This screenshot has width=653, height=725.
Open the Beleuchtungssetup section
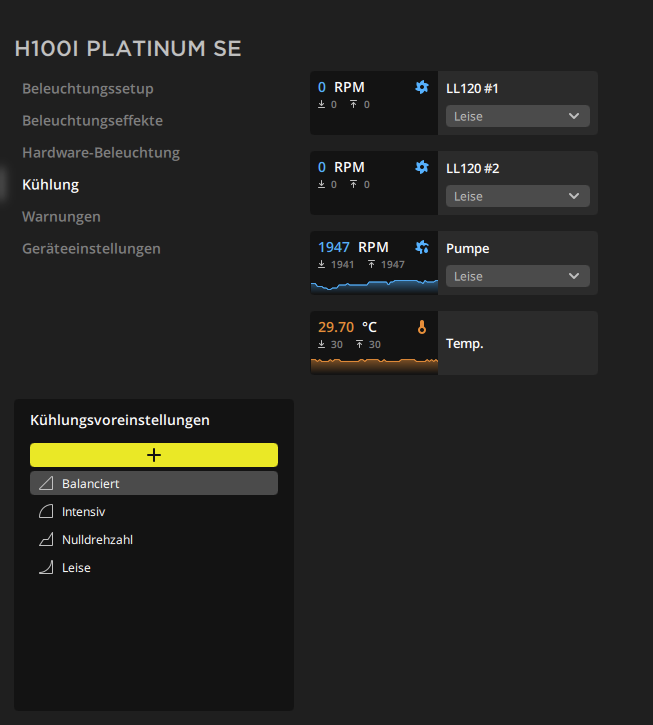pyautogui.click(x=88, y=88)
